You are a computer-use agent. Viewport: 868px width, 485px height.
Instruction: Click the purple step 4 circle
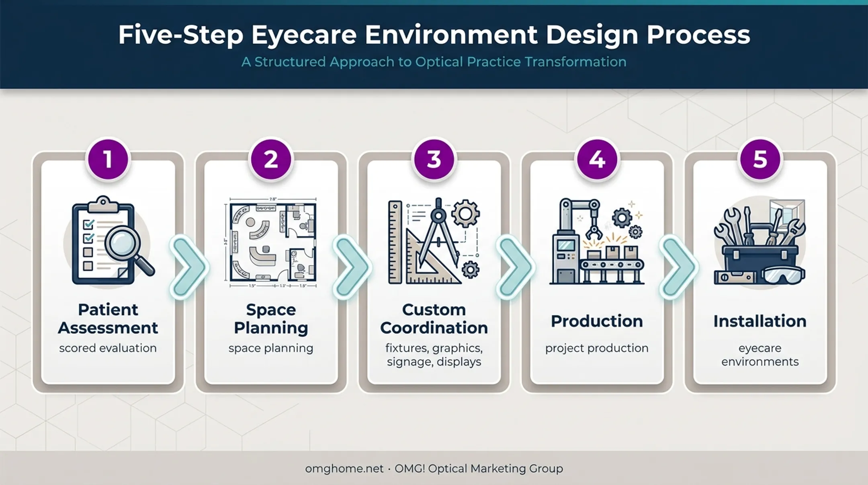point(597,159)
